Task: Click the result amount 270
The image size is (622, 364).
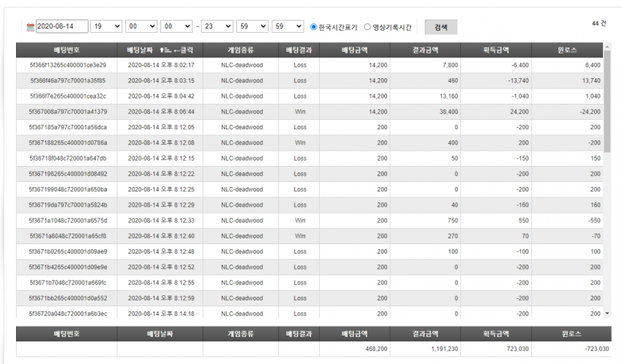Action: (453, 236)
